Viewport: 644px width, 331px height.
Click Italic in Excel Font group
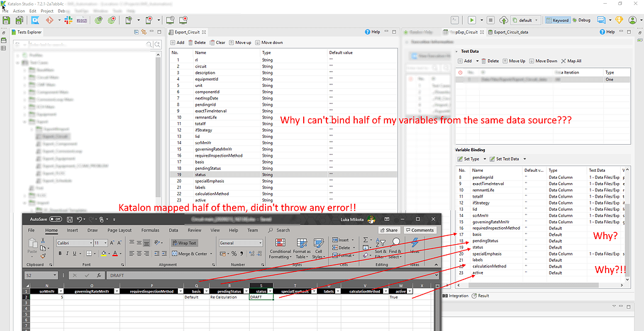(67, 254)
